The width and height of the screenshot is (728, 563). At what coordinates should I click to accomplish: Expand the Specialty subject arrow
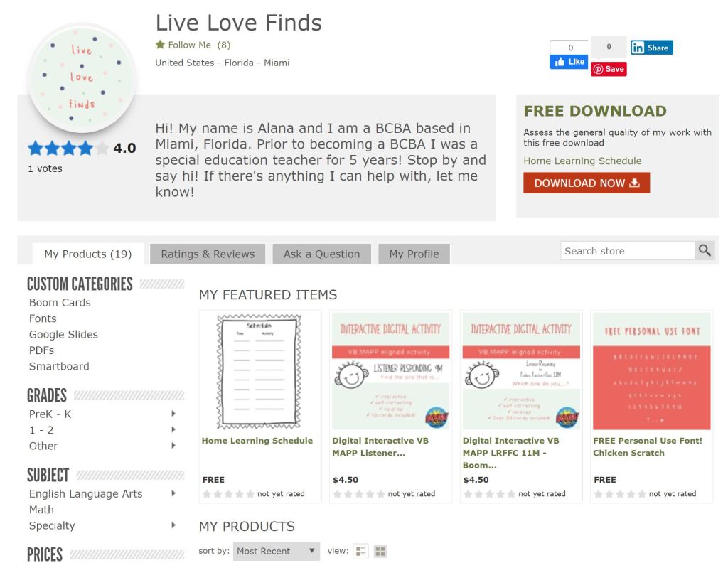pos(173,525)
